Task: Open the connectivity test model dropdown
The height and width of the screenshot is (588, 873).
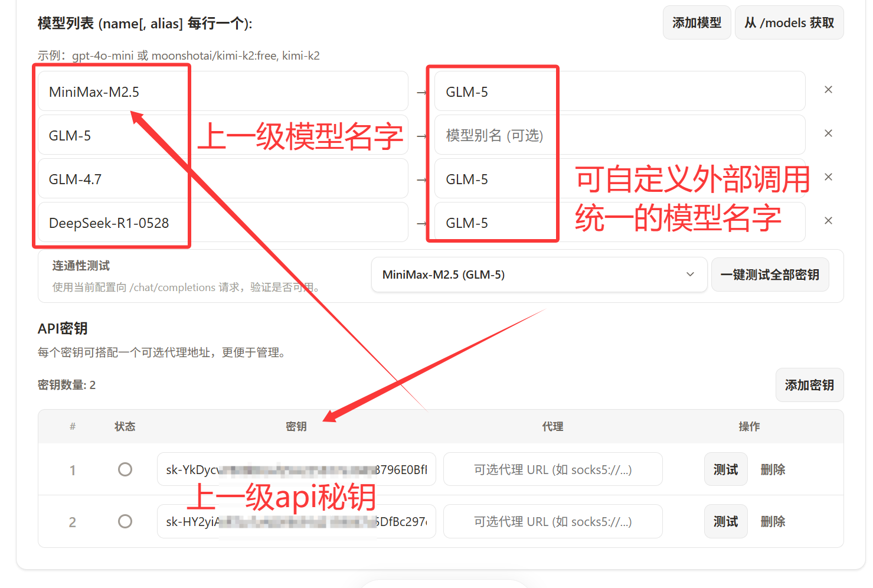Action: pyautogui.click(x=539, y=275)
